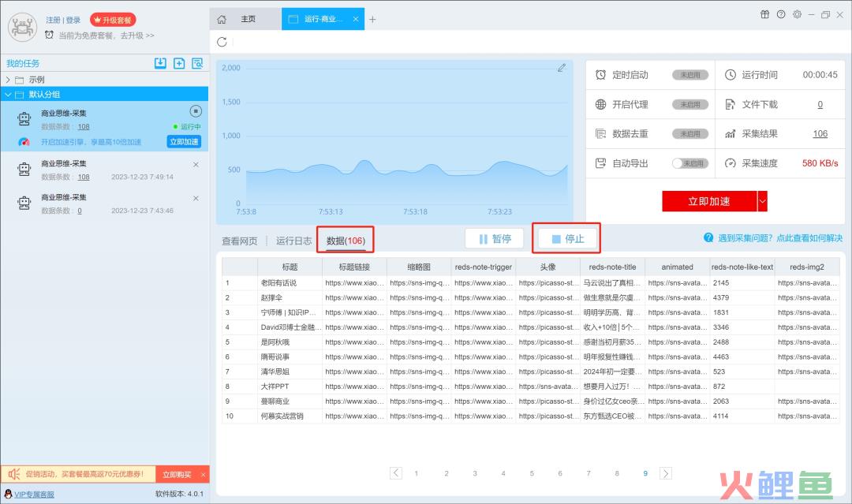This screenshot has height=504, width=852.
Task: Open VIP专属客服 link
Action: pos(34,495)
